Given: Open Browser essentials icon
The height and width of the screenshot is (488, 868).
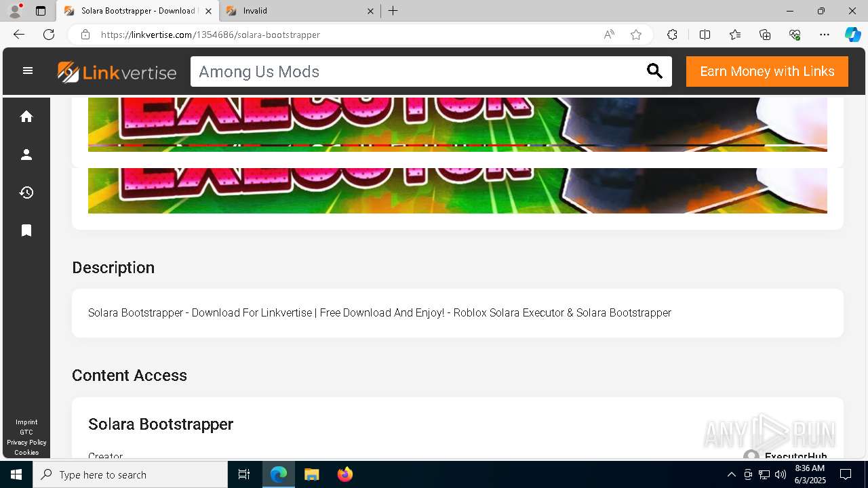Looking at the screenshot, I should pyautogui.click(x=795, y=35).
